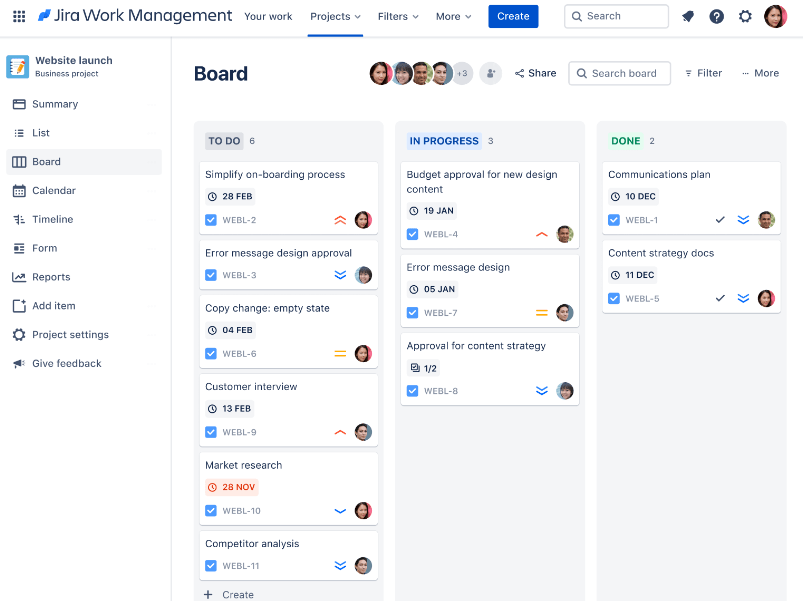Open card 'Approval for content strategy'
Image resolution: width=803 pixels, height=601 pixels.
[x=490, y=369]
